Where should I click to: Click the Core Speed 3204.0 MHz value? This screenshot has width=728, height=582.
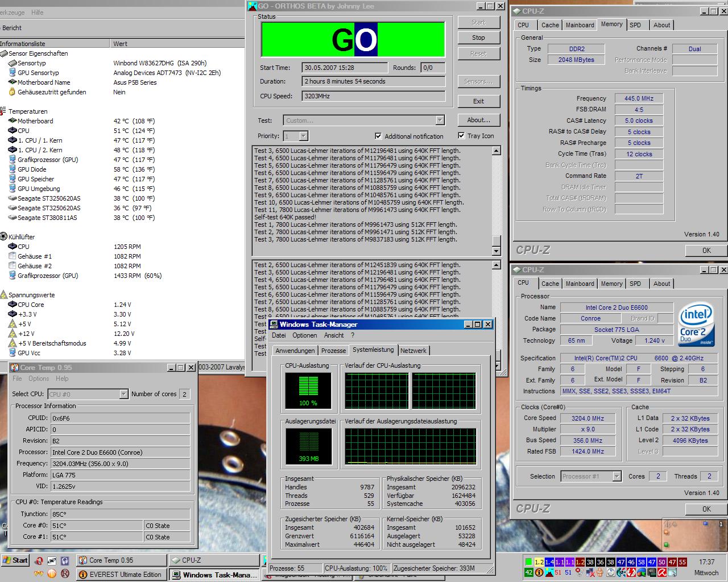click(588, 418)
